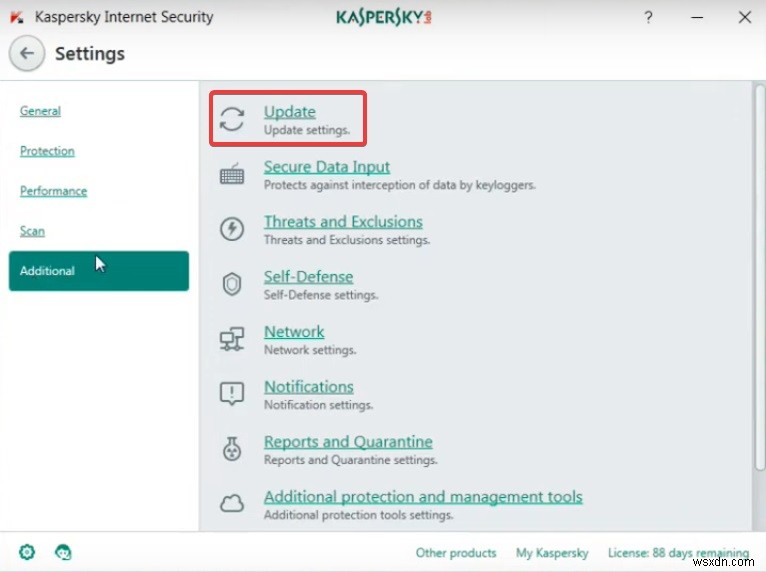This screenshot has width=766, height=572.
Task: Click the 'Self-Defense settings.' description text
Action: coord(321,295)
